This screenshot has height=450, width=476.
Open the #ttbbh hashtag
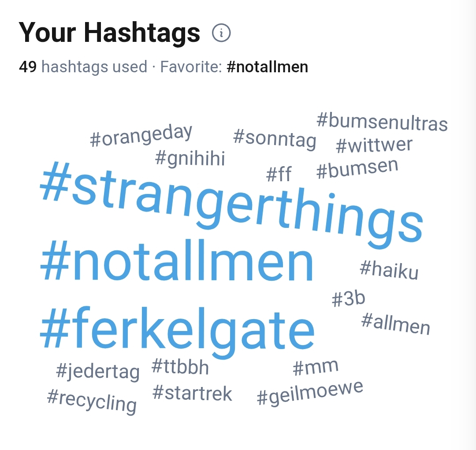[x=180, y=367]
